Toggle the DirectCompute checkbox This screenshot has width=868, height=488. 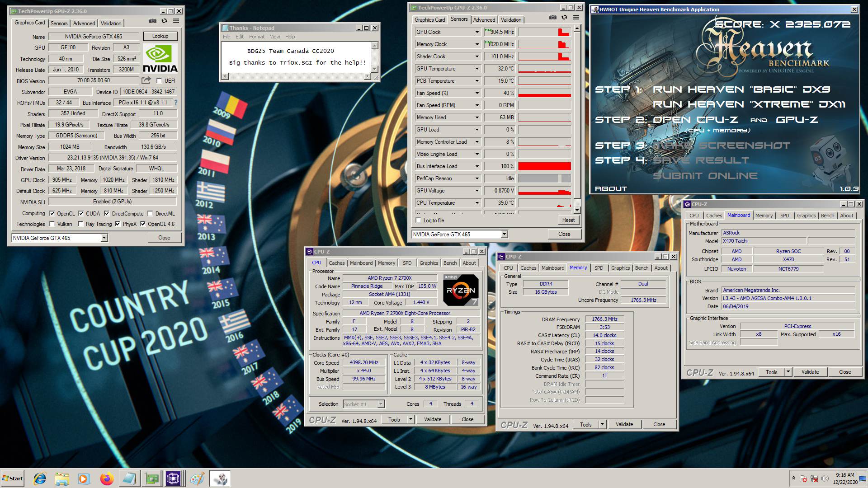click(x=107, y=213)
